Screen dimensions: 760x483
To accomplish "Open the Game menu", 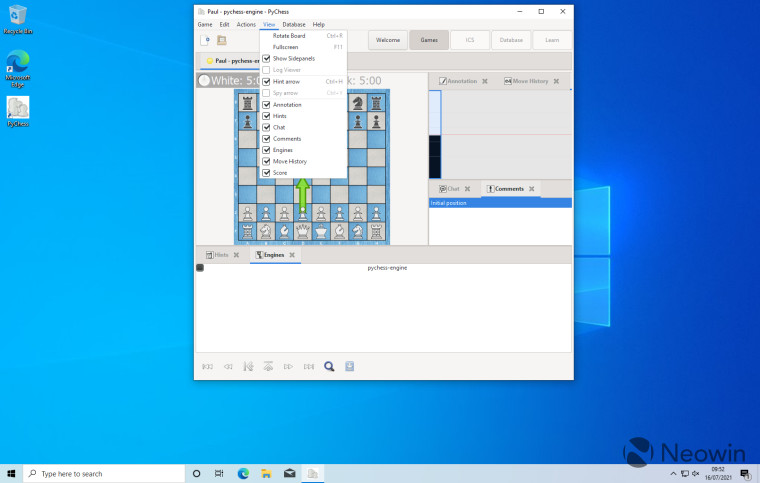I will (205, 24).
